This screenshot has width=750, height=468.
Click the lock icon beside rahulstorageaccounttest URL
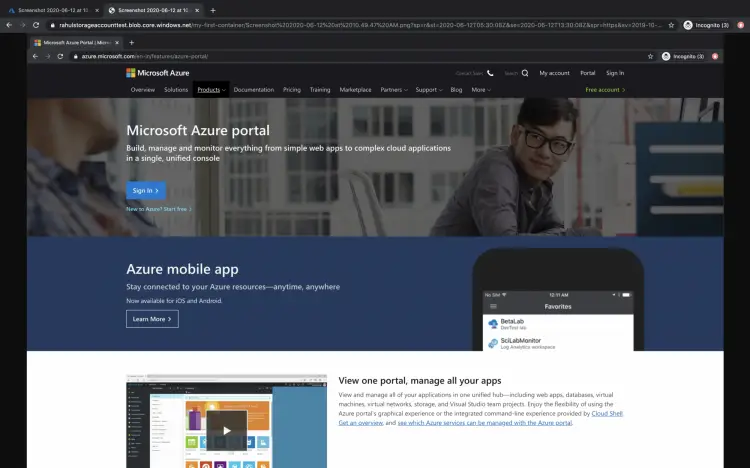[53, 25]
